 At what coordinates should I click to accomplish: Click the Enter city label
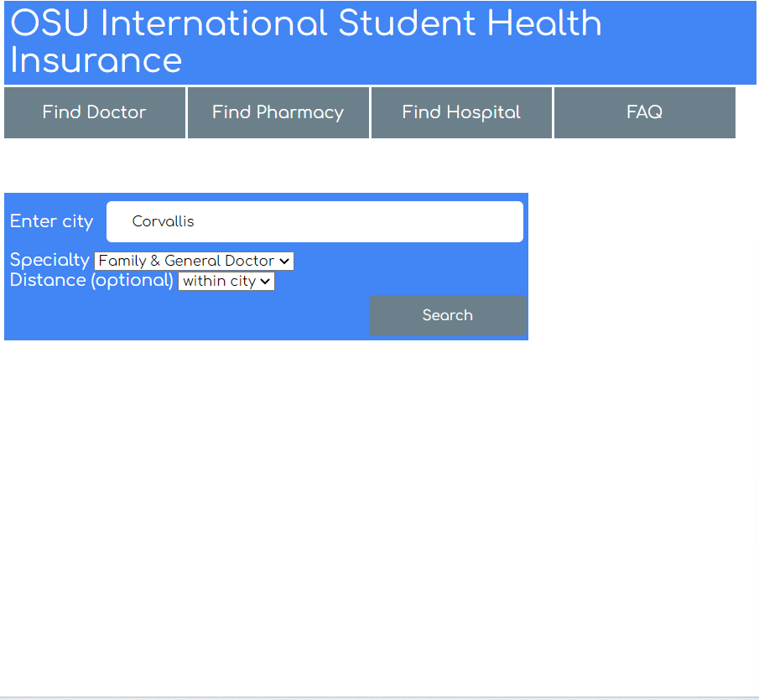[x=51, y=221]
